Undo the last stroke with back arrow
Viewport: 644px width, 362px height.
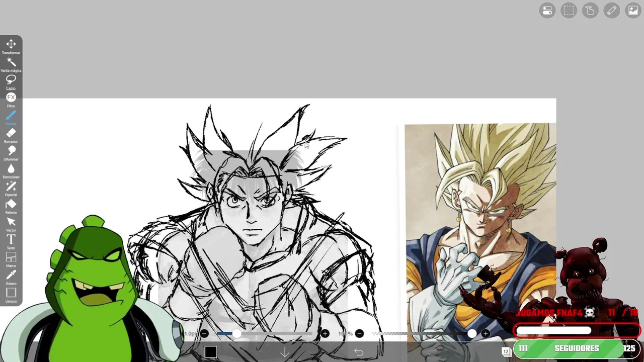pos(359,352)
